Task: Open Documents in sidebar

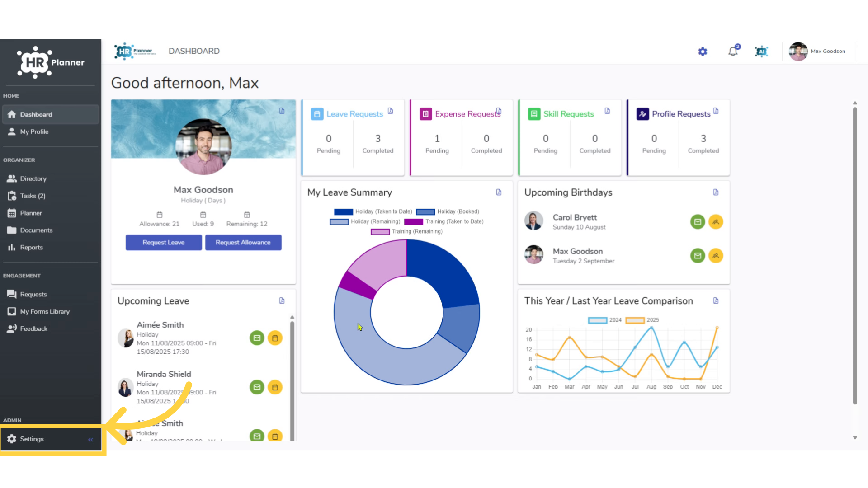Action: pos(50,230)
